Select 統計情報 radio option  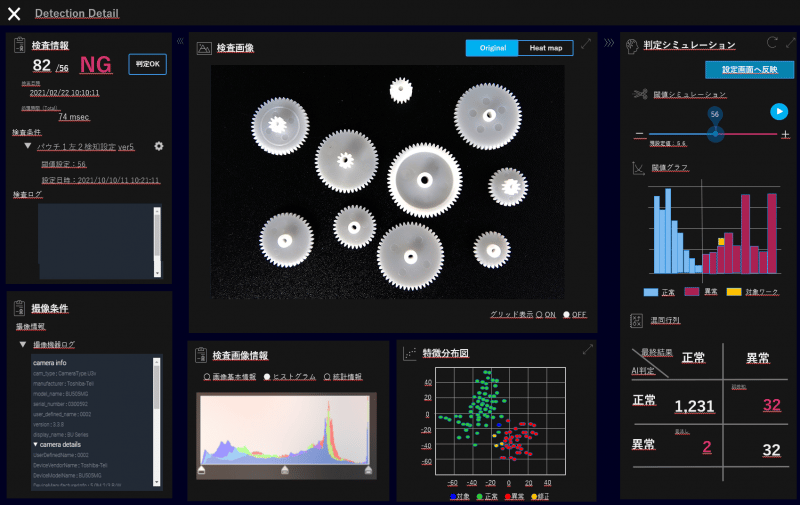click(327, 377)
